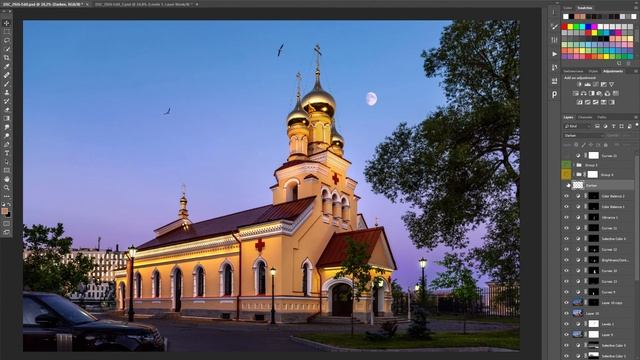Image resolution: width=640 pixels, height=360 pixels.
Task: Open the Swatches panel options menu
Action: tap(636, 8)
